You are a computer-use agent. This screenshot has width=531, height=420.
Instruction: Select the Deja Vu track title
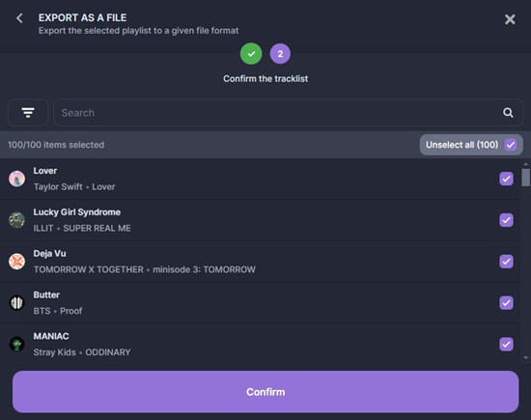click(50, 253)
